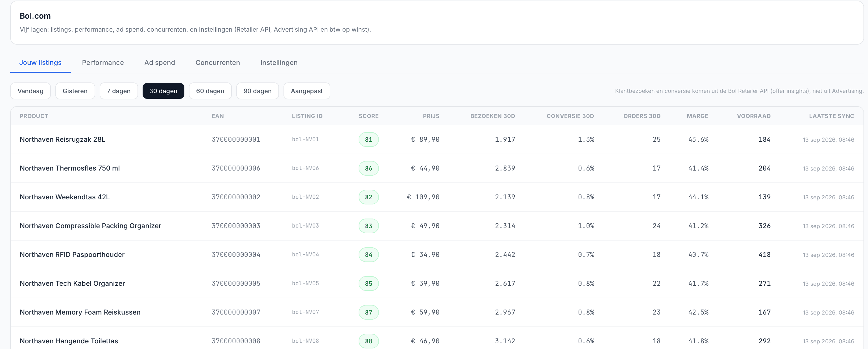868x349 pixels.
Task: Click the MARGE column header
Action: pos(697,116)
